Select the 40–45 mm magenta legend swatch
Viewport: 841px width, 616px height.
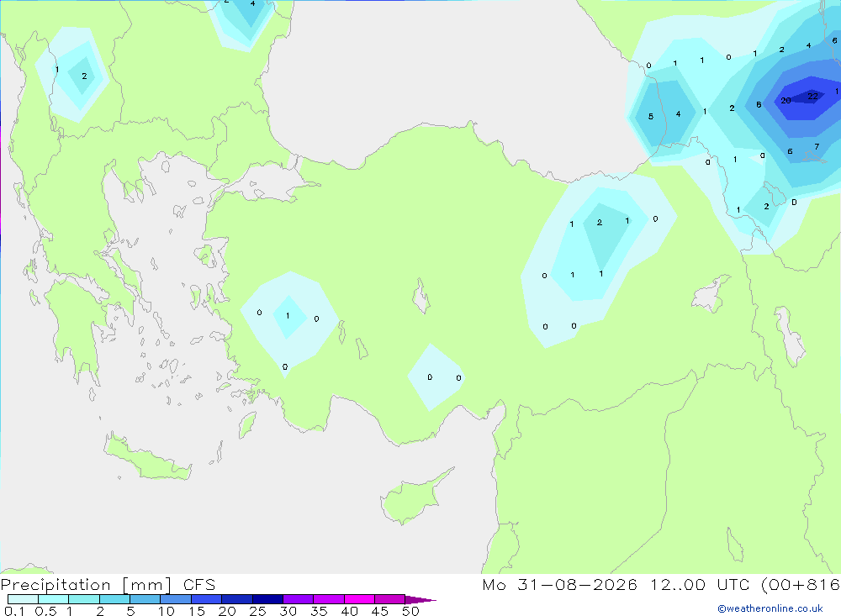359,599
